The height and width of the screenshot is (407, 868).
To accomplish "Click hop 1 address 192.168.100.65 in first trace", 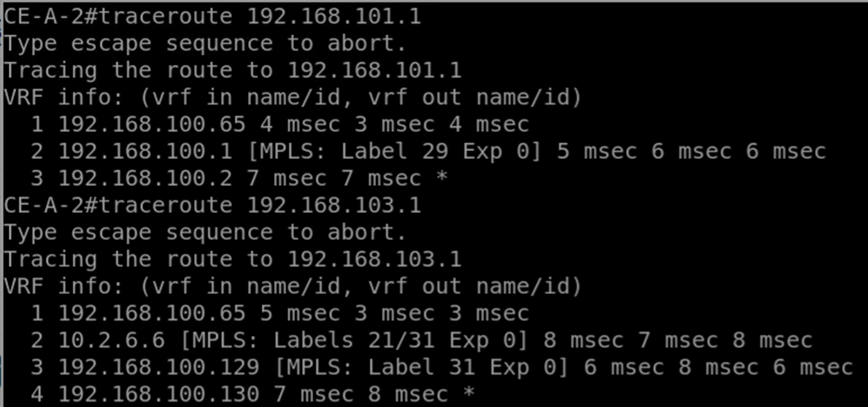I will click(152, 124).
